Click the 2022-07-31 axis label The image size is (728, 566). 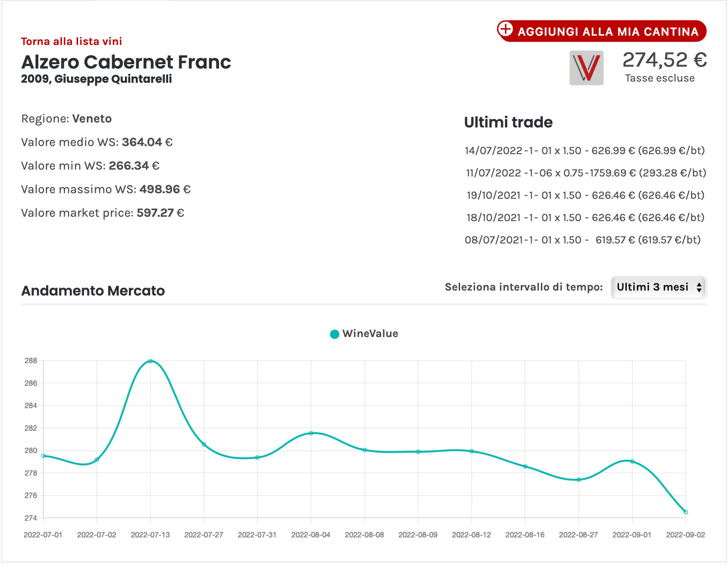pyautogui.click(x=257, y=535)
